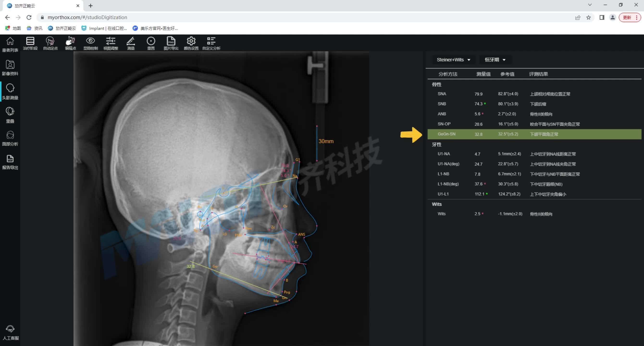644x346 pixels.
Task: Switch to 重叠 superimposition sidebar tab
Action: (x=10, y=115)
